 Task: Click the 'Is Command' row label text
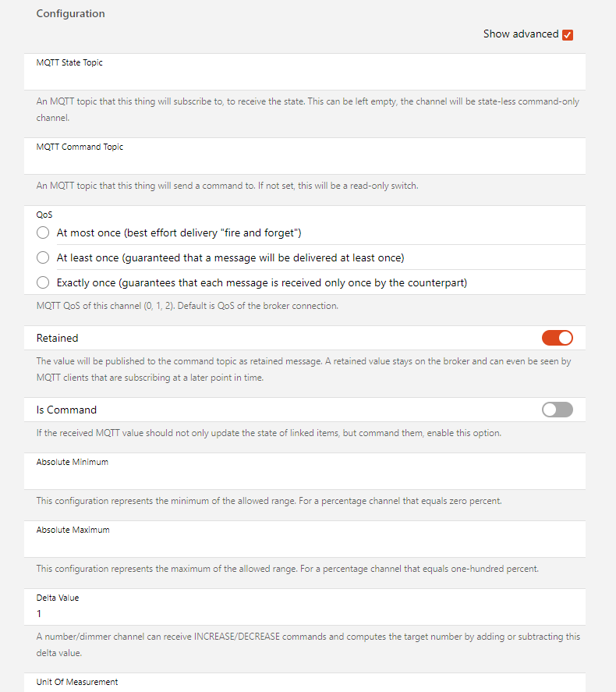(x=66, y=410)
